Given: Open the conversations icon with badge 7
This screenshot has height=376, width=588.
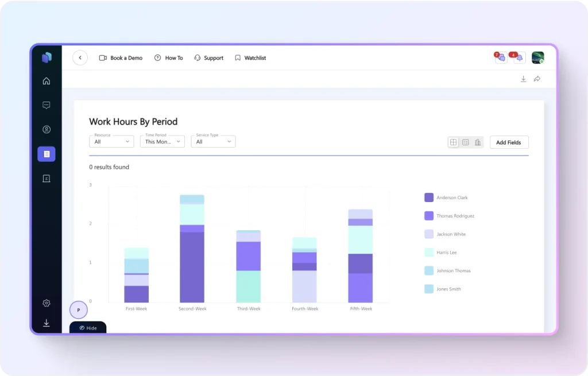Looking at the screenshot, I should click(501, 58).
